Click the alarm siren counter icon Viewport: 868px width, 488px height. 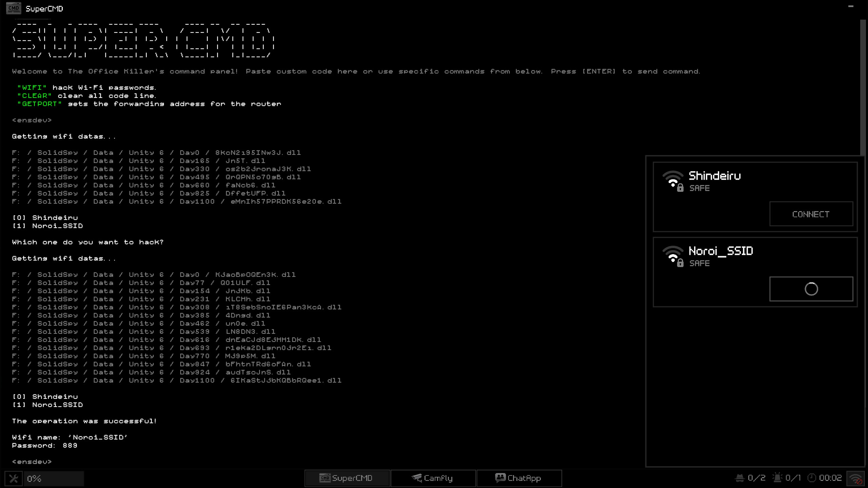(x=777, y=478)
